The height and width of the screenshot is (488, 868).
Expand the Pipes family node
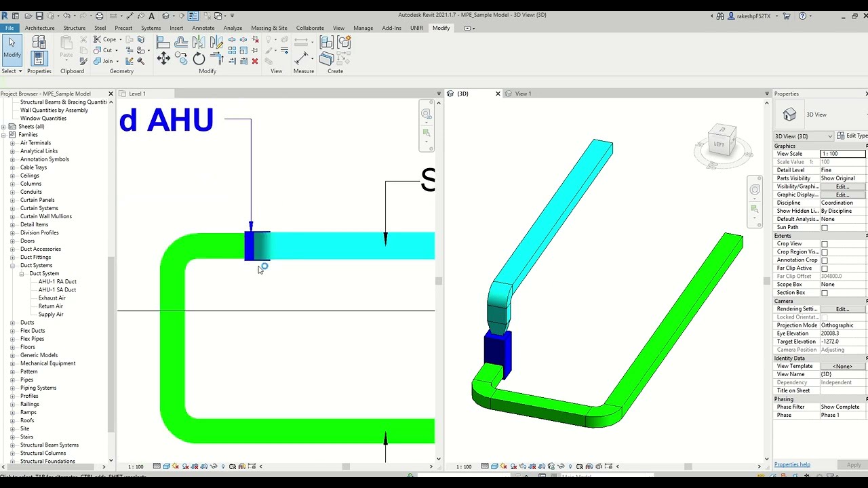click(x=12, y=380)
